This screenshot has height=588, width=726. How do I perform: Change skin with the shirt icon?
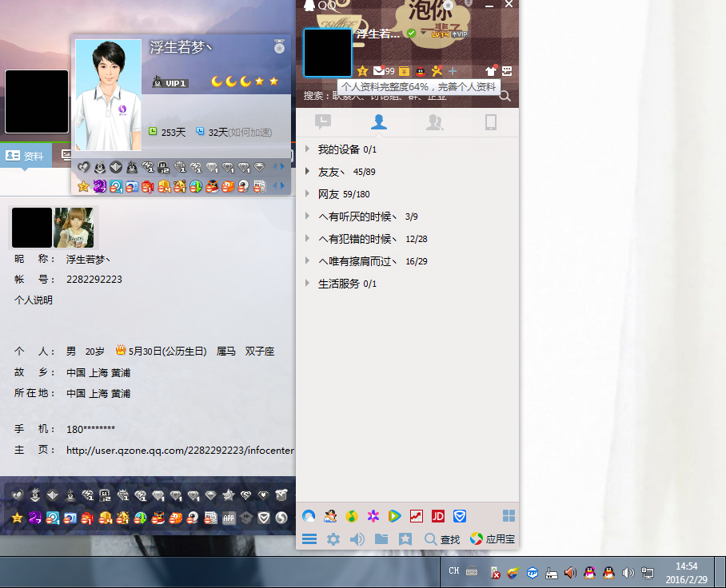point(491,71)
